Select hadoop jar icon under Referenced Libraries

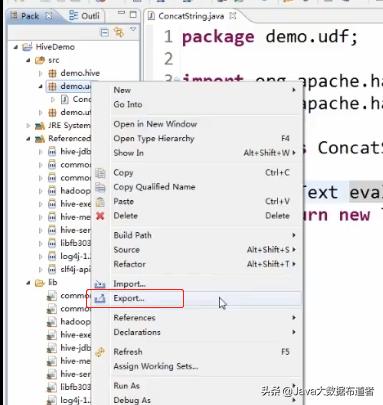52,191
